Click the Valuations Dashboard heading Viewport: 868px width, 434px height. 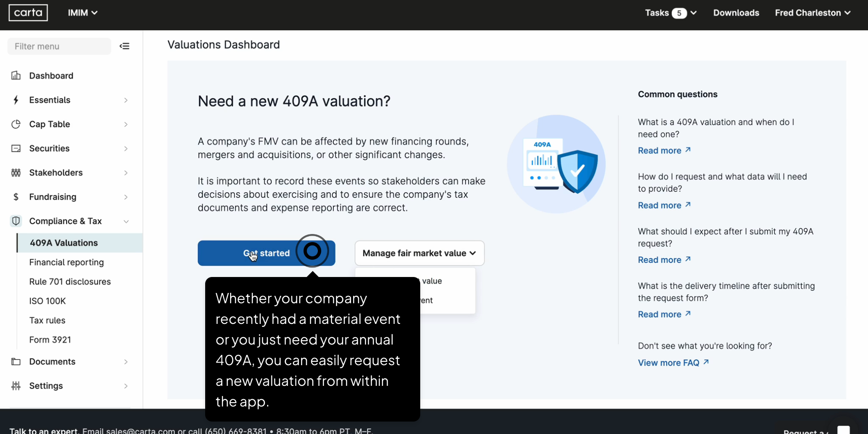coord(224,45)
